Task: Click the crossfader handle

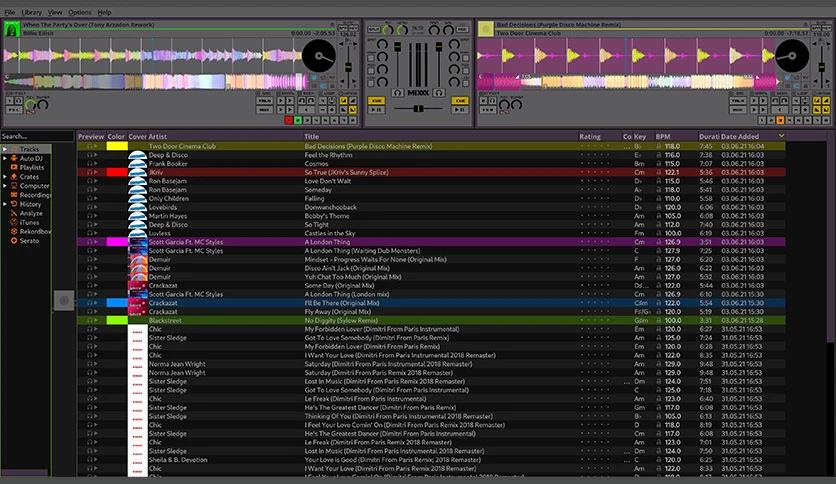Action: click(419, 109)
